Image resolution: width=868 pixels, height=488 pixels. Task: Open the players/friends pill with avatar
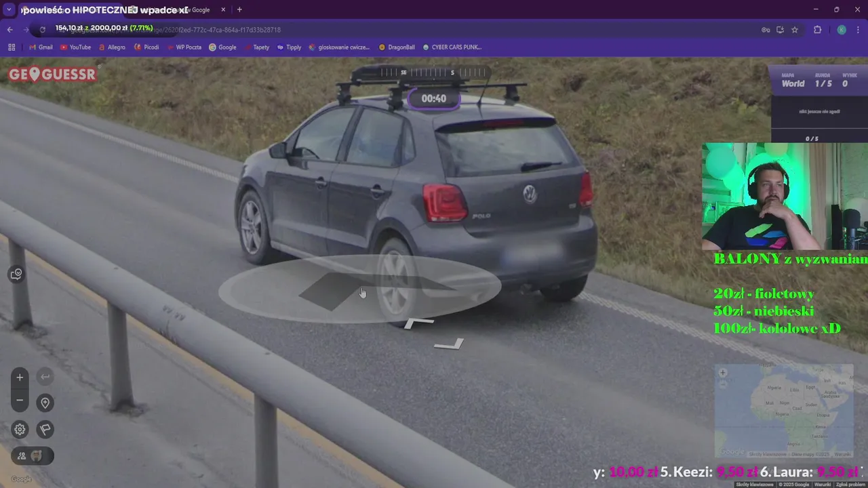[x=32, y=456]
